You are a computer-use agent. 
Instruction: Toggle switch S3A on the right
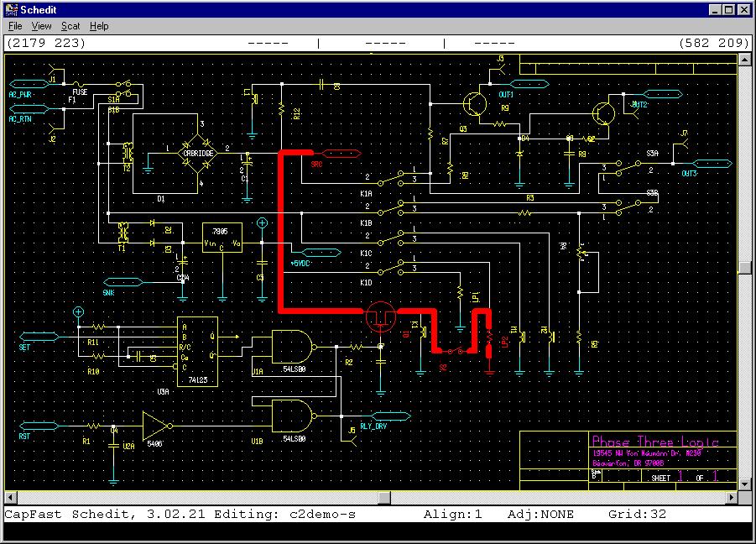pyautogui.click(x=628, y=168)
